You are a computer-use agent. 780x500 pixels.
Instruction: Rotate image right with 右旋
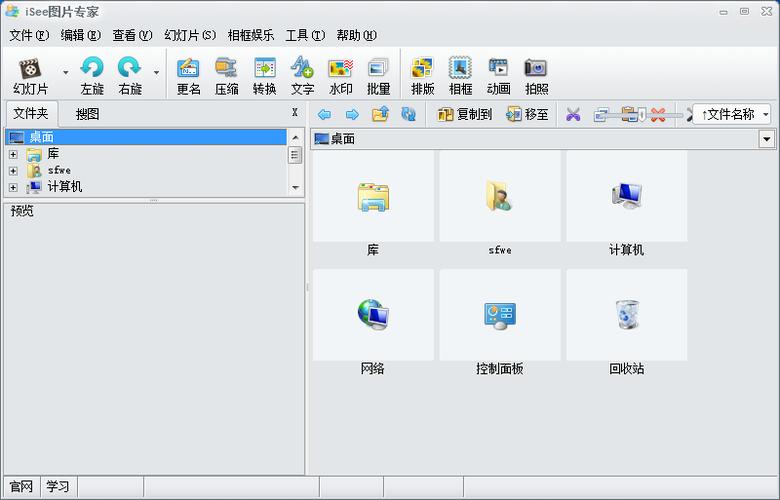coord(130,75)
